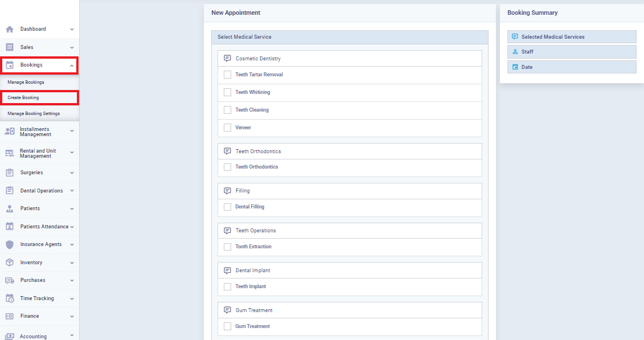
Task: Expand the Surgeries menu chevron
Action: (72, 173)
